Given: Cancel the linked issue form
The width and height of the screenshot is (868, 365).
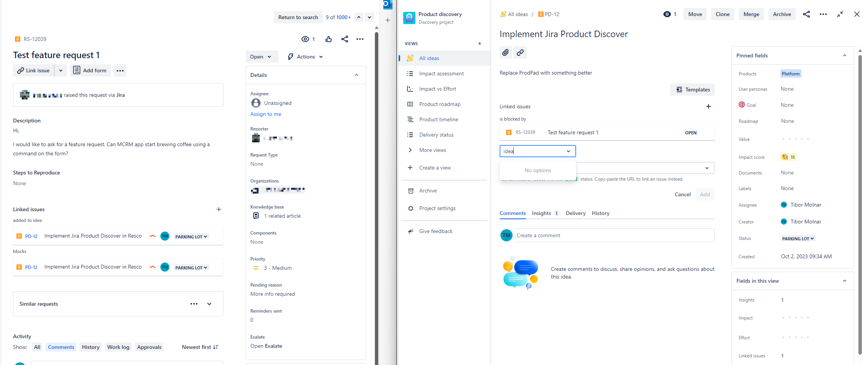Looking at the screenshot, I should (x=682, y=194).
